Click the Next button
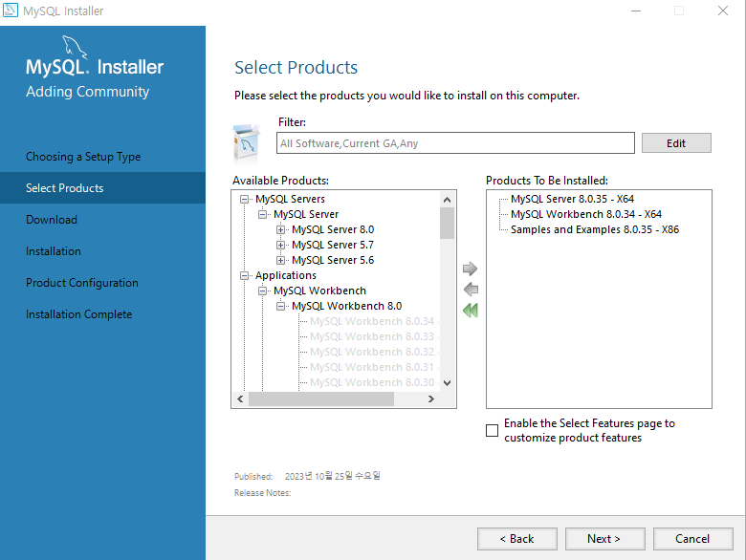 click(x=604, y=539)
